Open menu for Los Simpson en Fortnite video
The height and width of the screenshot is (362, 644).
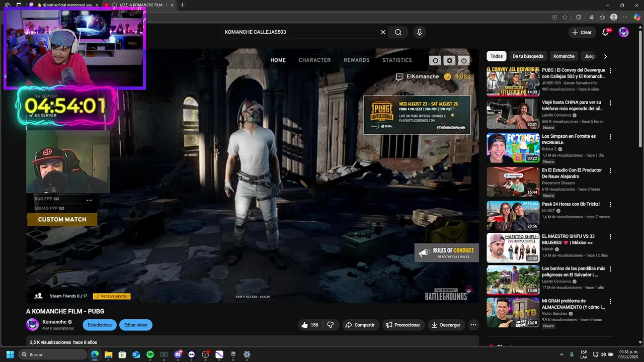point(610,137)
